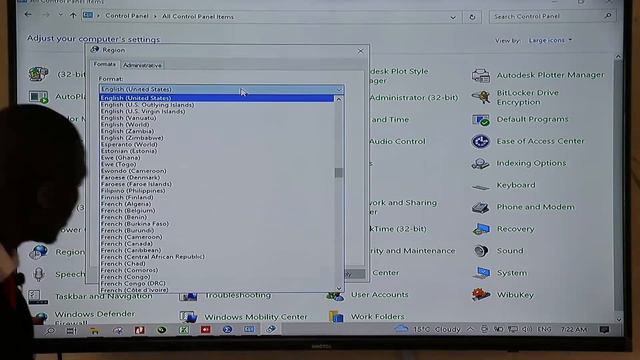The width and height of the screenshot is (640, 360).
Task: Select French (Central African Republic)
Action: pos(216,256)
